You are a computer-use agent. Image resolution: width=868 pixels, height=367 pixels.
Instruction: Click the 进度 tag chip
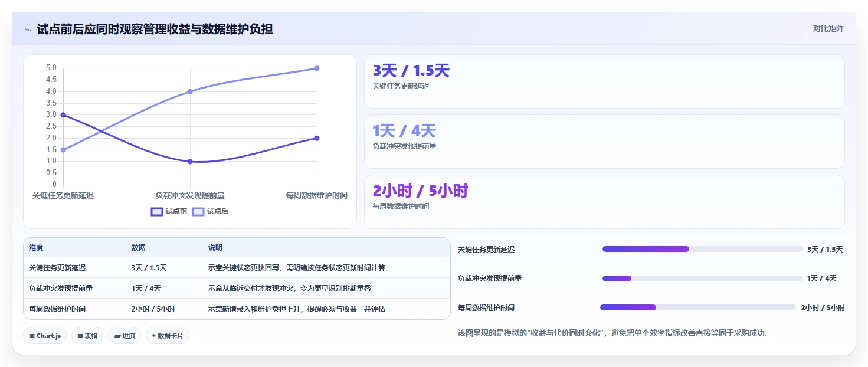tap(125, 336)
